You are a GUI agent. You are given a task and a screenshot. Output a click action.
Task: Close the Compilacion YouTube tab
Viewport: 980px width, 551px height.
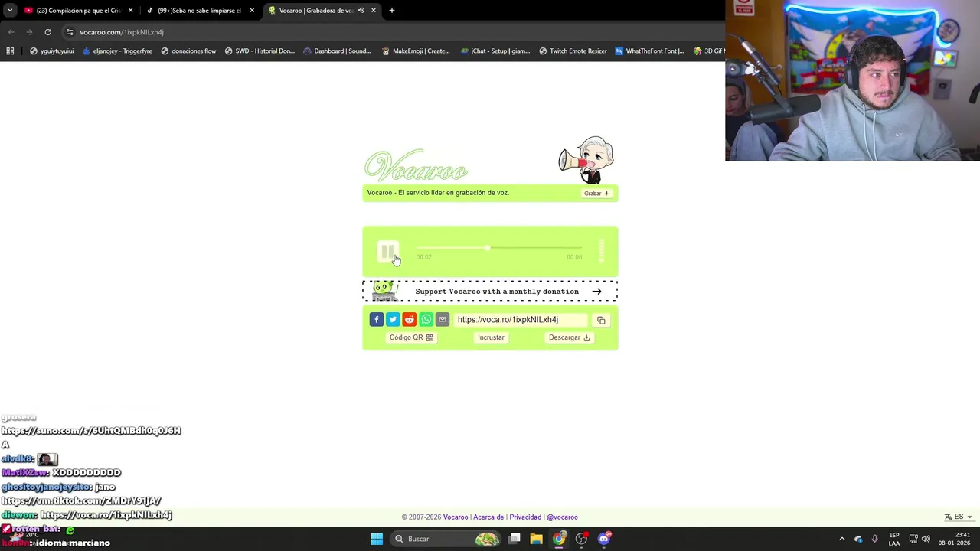click(x=130, y=11)
